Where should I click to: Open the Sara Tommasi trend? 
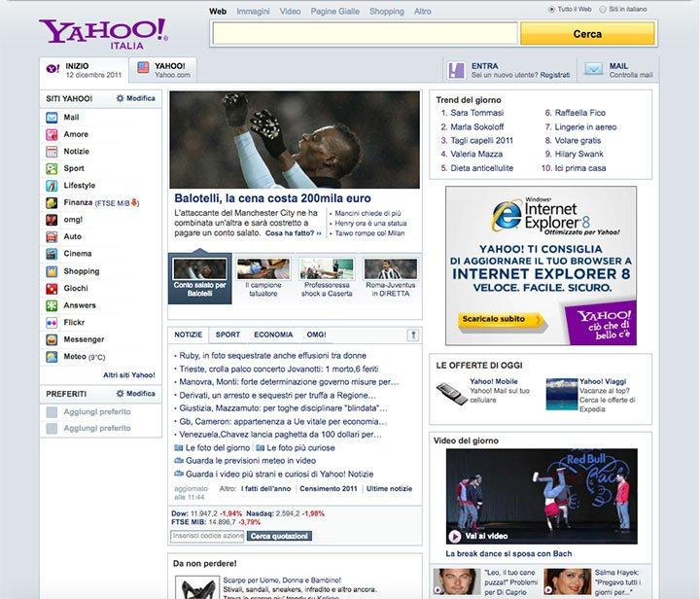coord(476,113)
